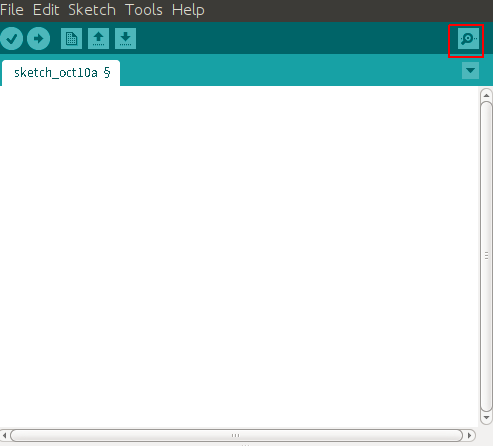Open the File menu
The width and height of the screenshot is (493, 446).
pos(12,10)
